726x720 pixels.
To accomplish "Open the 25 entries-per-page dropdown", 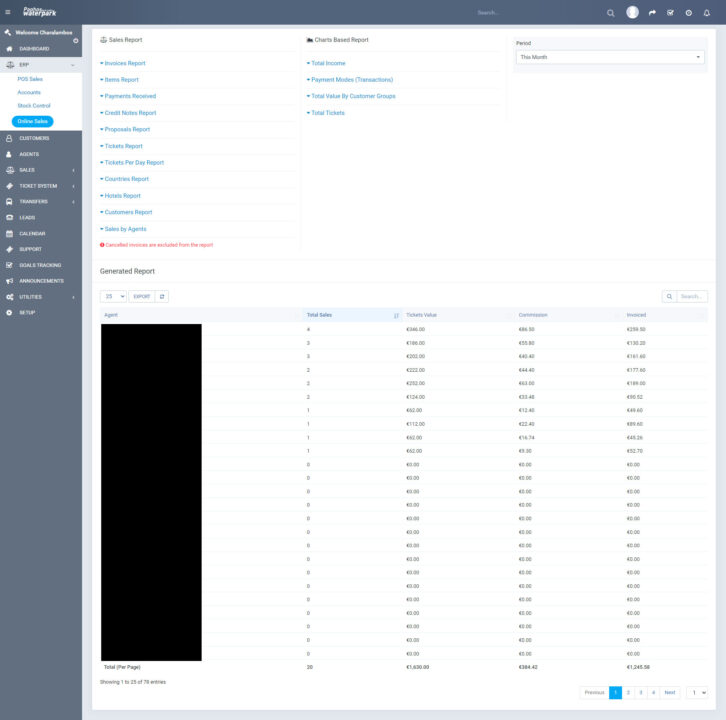I will (113, 296).
